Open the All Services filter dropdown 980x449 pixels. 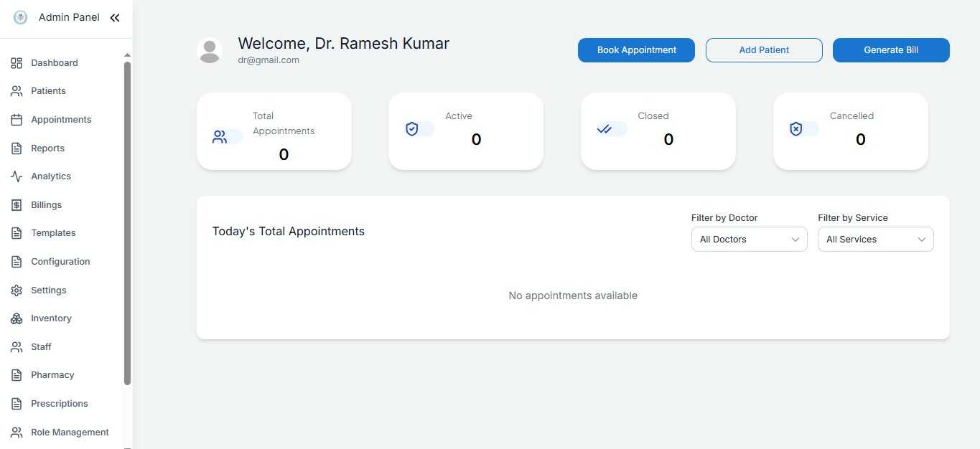[875, 240]
